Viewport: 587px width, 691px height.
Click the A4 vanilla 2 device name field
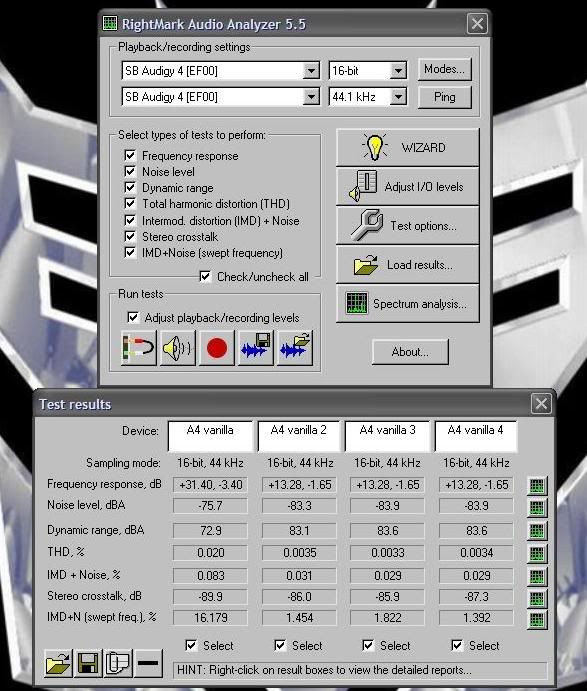[x=299, y=436]
